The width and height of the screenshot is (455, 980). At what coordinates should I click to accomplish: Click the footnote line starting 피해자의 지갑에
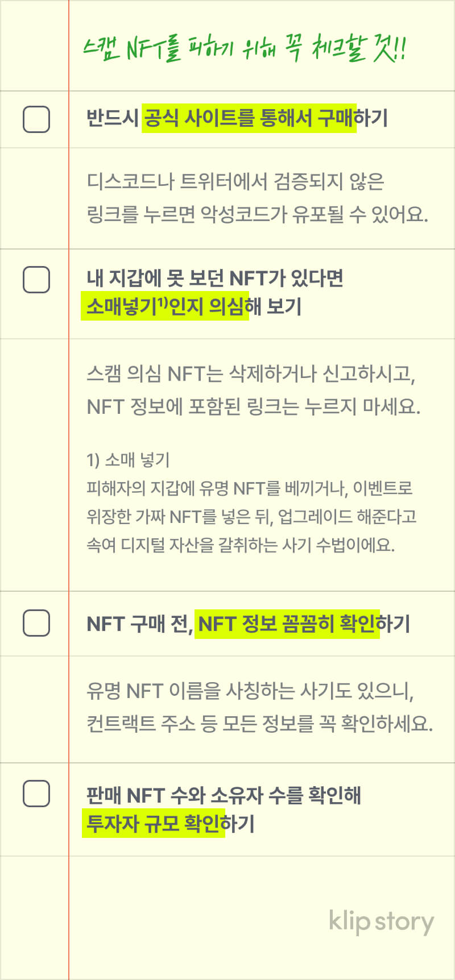tap(250, 488)
